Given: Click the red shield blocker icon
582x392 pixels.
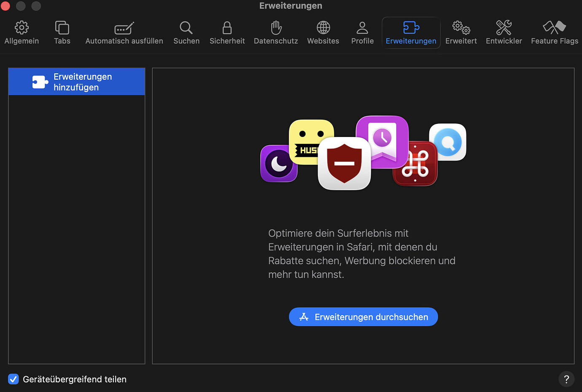Looking at the screenshot, I should [344, 164].
